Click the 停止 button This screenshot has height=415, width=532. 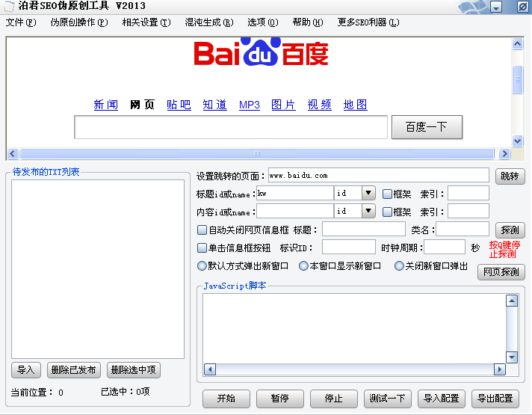pyautogui.click(x=334, y=399)
